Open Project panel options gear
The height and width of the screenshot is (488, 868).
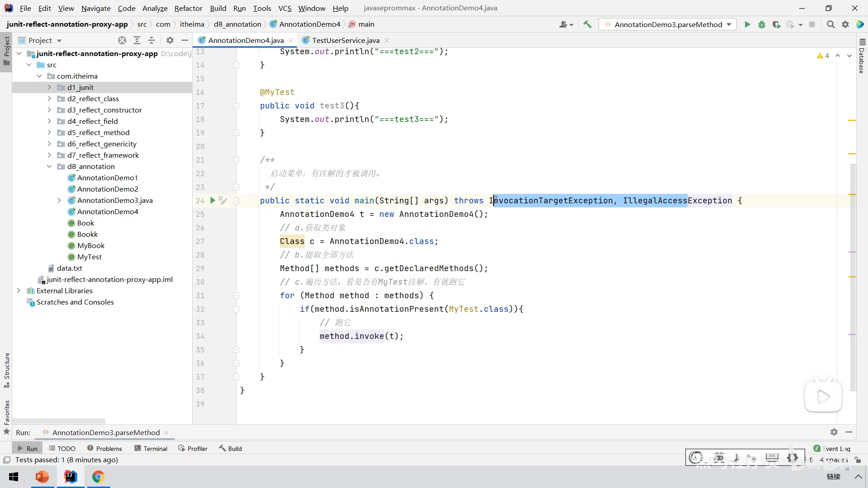point(170,40)
